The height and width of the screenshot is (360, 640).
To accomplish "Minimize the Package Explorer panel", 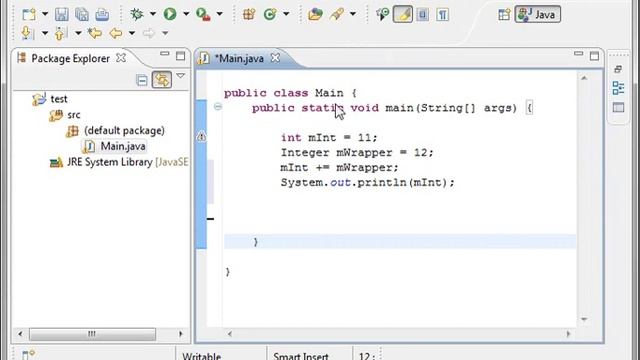I will [164, 54].
